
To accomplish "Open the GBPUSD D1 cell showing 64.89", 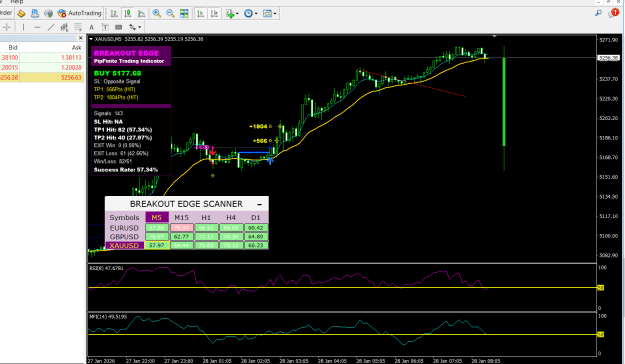I will [256, 237].
